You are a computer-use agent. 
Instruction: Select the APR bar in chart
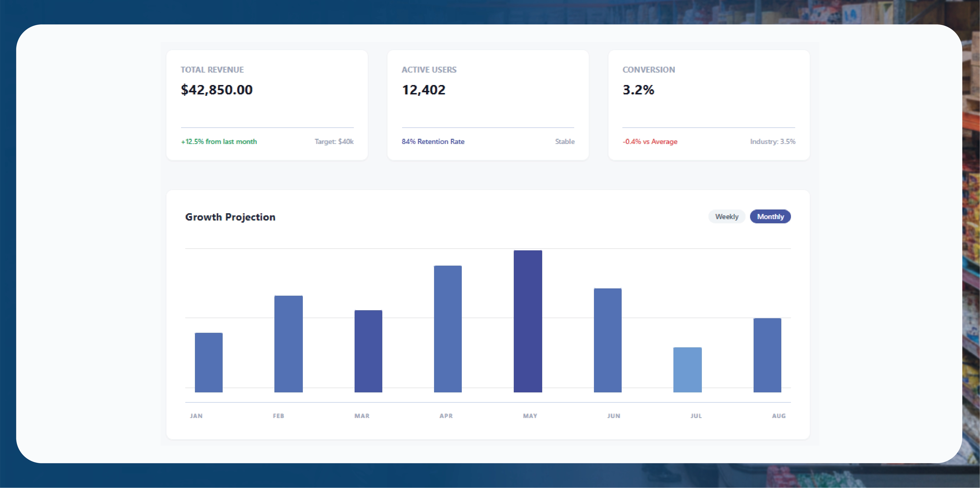[448, 329]
